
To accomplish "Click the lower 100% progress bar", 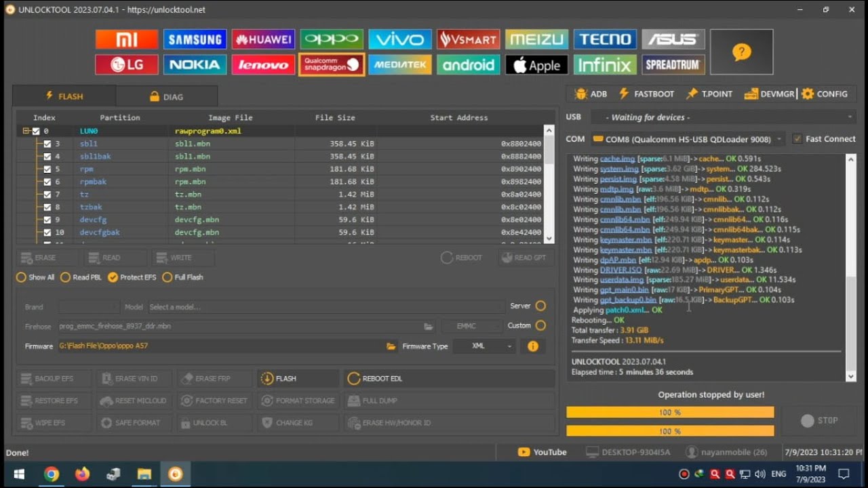I will click(x=670, y=431).
